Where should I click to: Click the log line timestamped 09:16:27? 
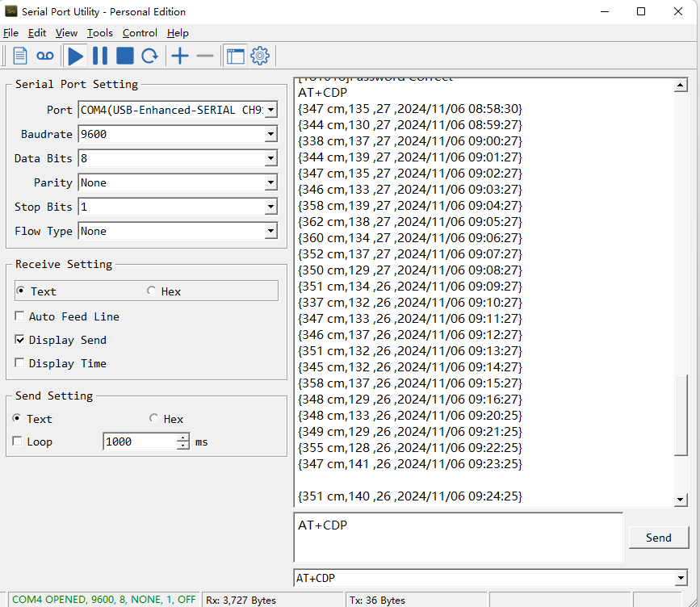(x=410, y=399)
